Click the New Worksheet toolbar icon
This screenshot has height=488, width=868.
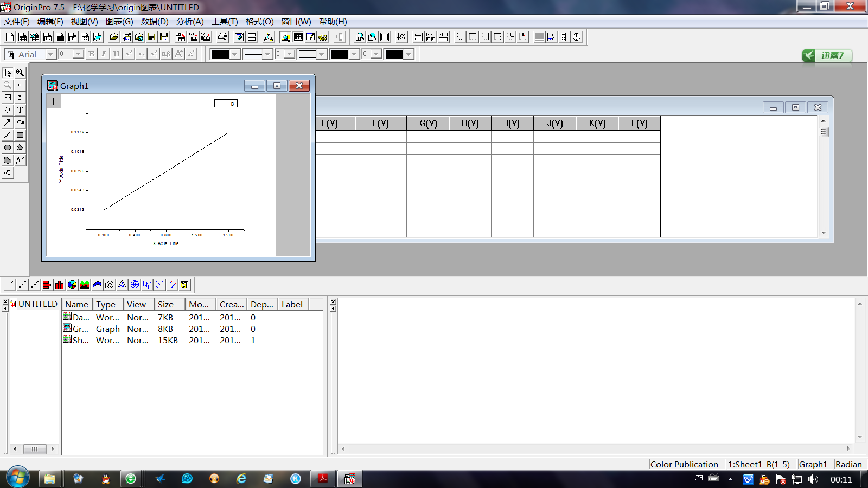coord(22,37)
